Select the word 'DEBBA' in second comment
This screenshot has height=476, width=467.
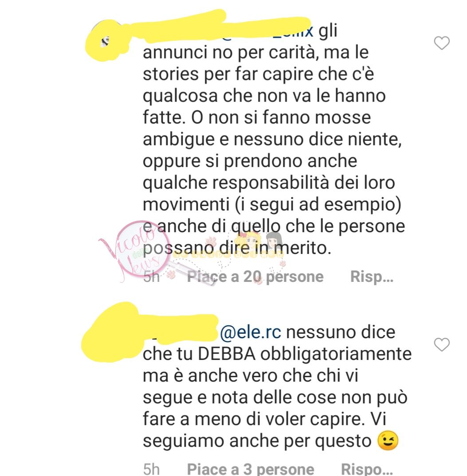click(x=226, y=354)
